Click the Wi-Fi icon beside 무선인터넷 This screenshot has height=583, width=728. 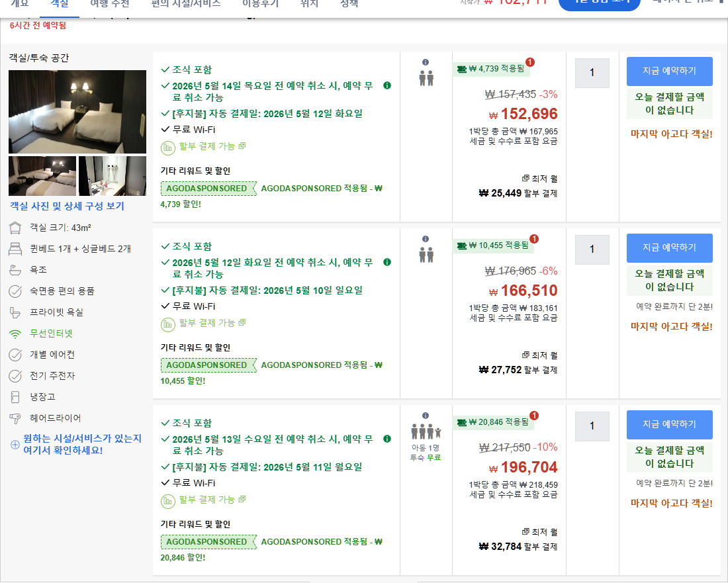15,334
